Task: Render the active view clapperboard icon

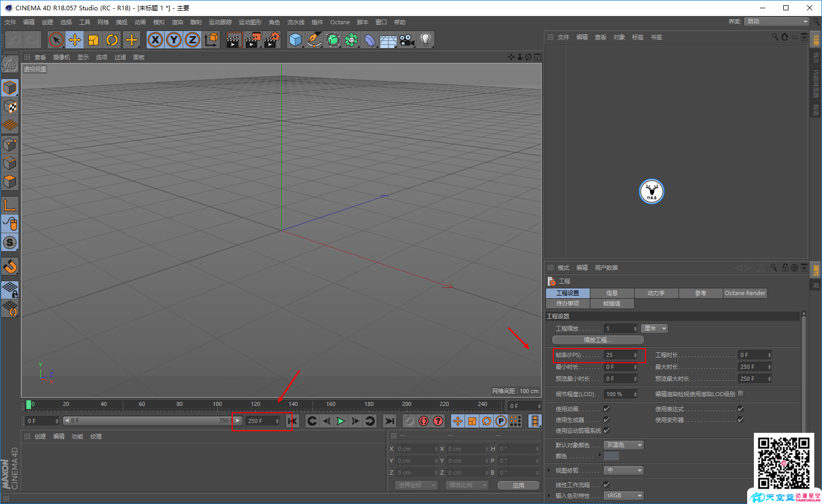Action: (234, 40)
